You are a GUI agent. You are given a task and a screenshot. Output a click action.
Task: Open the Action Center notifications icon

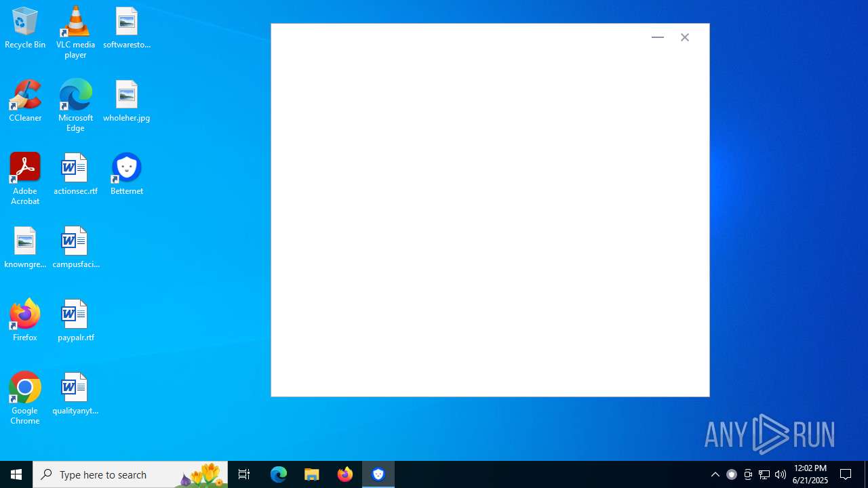(x=846, y=474)
